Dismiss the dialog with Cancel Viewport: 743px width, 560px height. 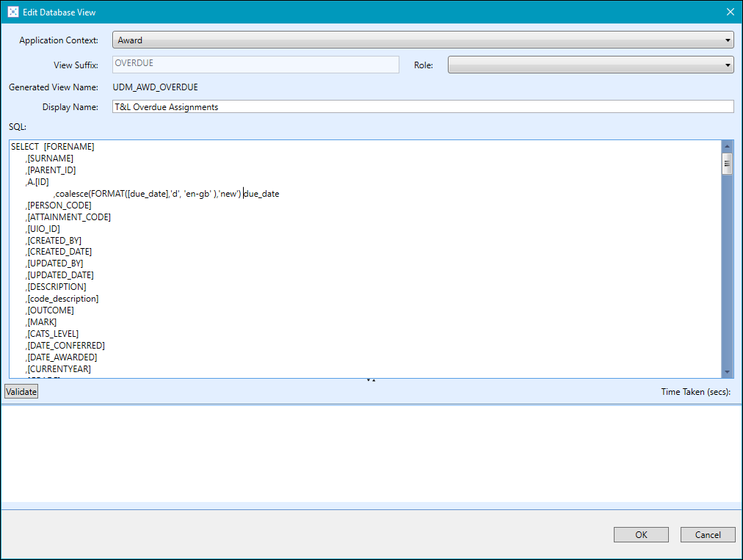[707, 534]
